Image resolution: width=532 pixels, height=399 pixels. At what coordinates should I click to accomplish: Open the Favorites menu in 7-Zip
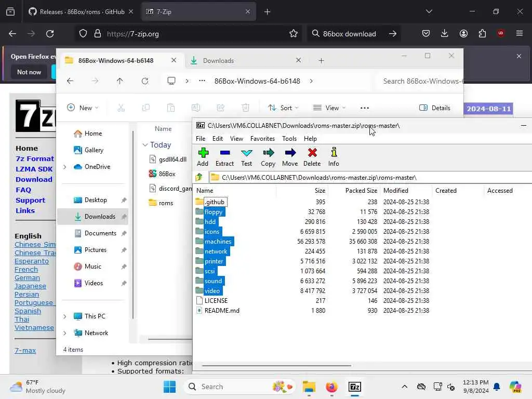tap(262, 138)
